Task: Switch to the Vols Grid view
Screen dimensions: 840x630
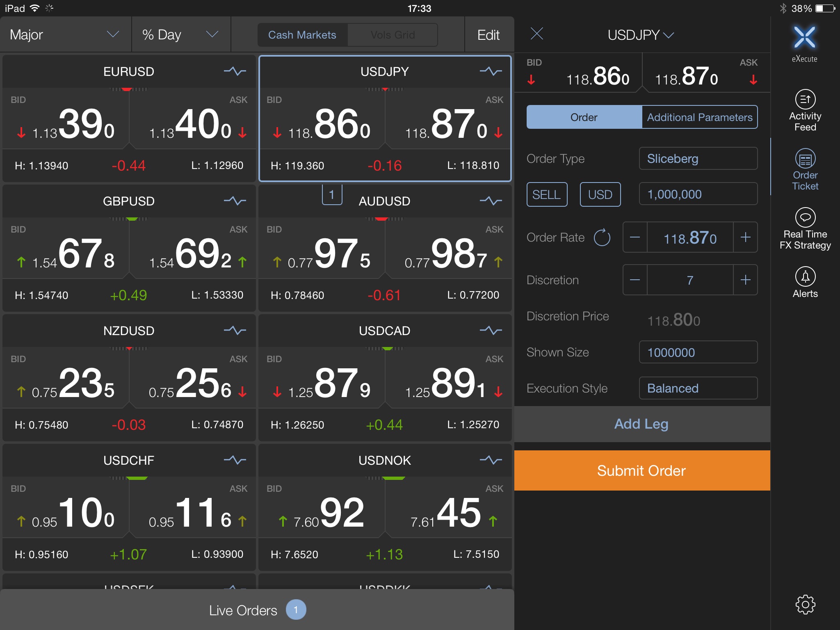Action: pyautogui.click(x=393, y=35)
